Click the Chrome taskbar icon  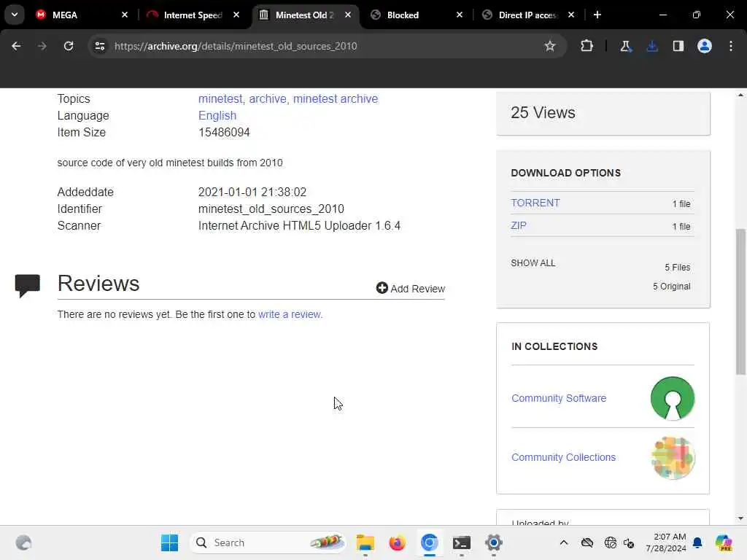[x=429, y=542]
